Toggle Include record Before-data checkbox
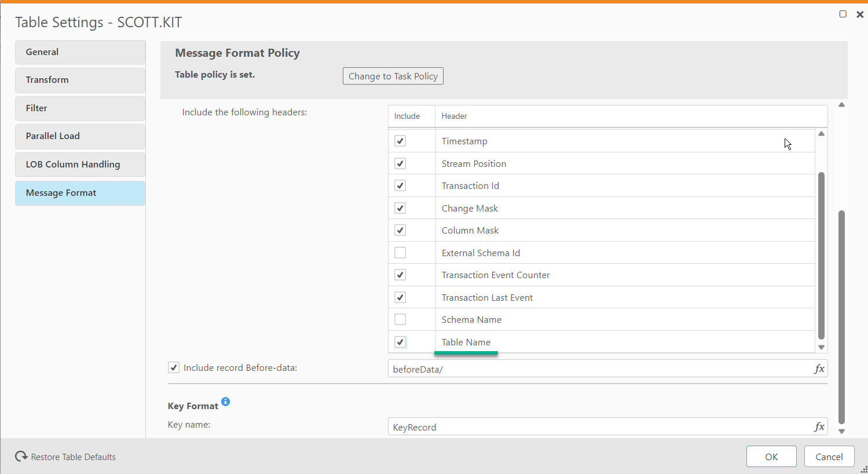The width and height of the screenshot is (868, 474). point(174,367)
